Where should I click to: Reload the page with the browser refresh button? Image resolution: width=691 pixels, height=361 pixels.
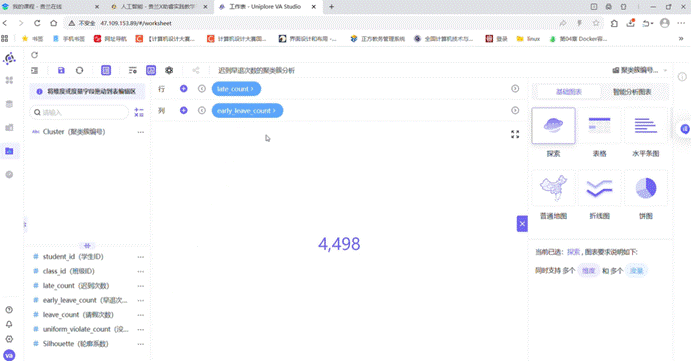(x=37, y=23)
